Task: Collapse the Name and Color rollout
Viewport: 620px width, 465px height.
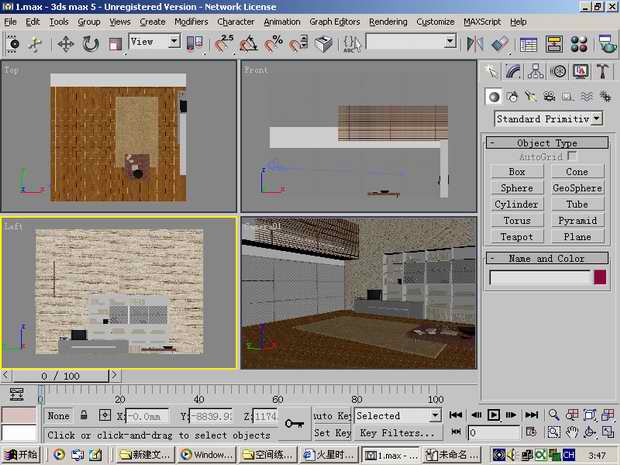Action: [x=547, y=258]
